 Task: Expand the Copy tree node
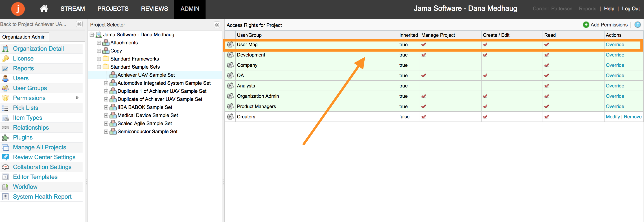click(x=99, y=51)
